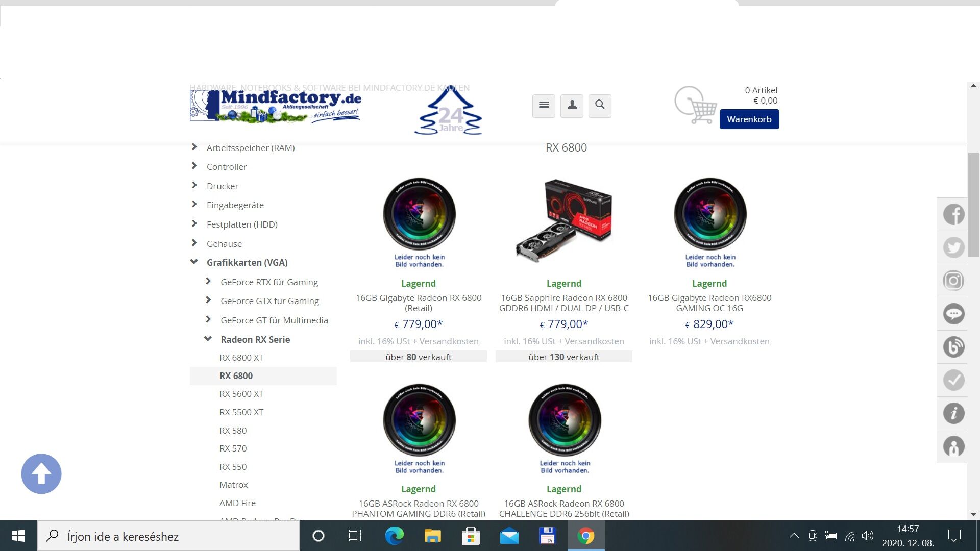Open the hamburger menu icon

[x=544, y=105]
